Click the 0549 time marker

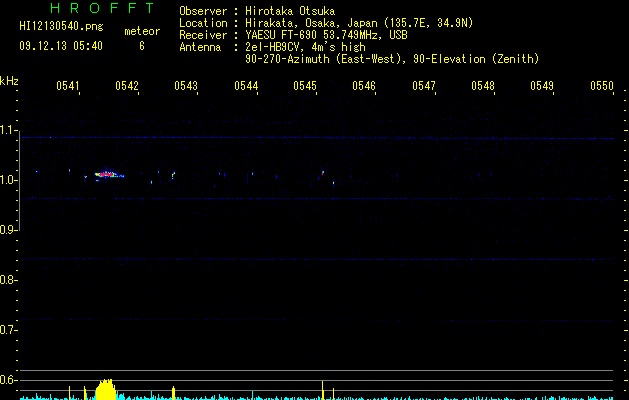(542, 86)
